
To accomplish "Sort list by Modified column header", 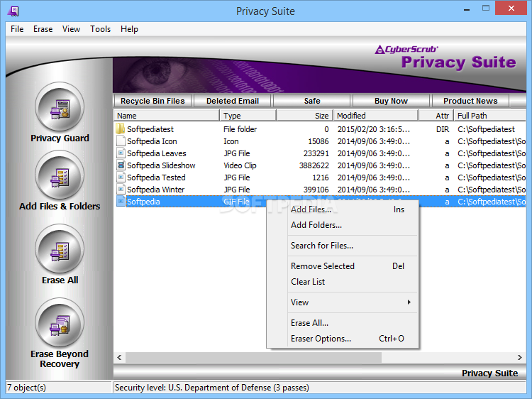I will [376, 116].
